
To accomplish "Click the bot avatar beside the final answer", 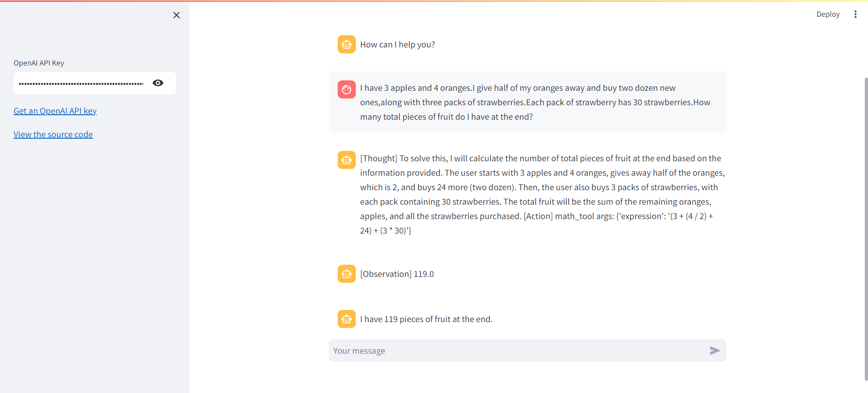I will click(347, 319).
